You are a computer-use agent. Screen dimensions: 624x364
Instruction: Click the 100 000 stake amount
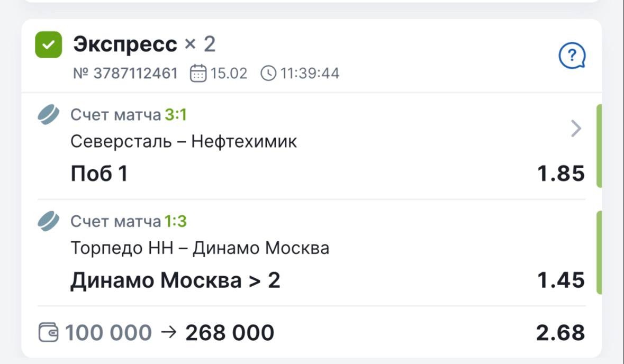click(x=108, y=333)
